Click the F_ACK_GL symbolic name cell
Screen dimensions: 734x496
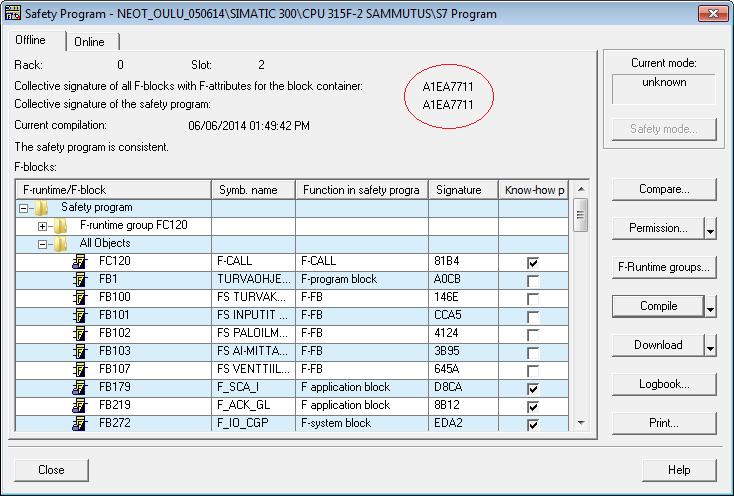[x=253, y=405]
